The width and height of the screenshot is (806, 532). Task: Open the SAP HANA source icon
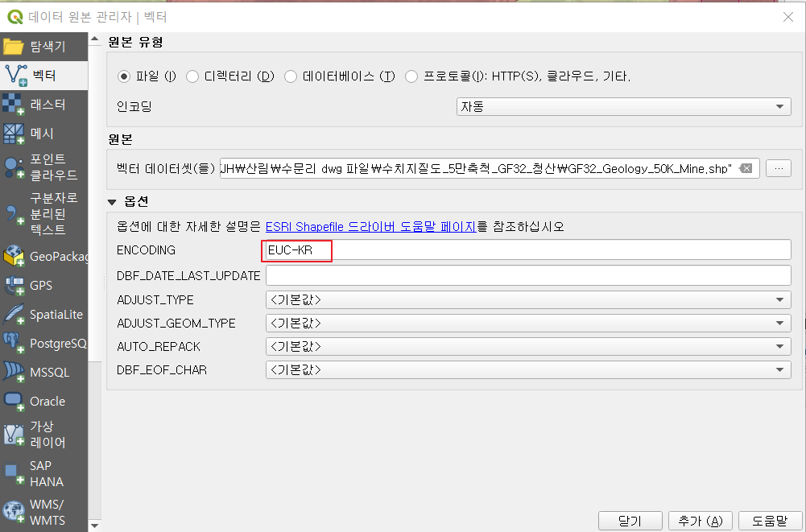coord(13,473)
